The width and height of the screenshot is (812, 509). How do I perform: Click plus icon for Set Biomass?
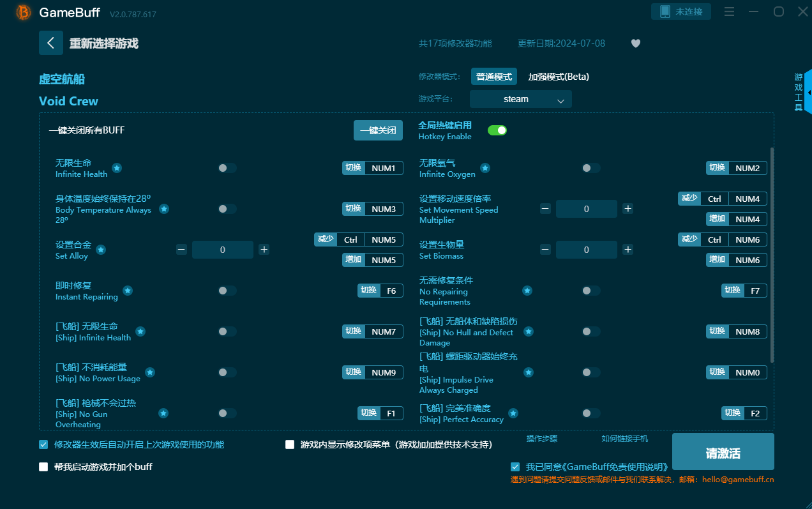click(628, 250)
